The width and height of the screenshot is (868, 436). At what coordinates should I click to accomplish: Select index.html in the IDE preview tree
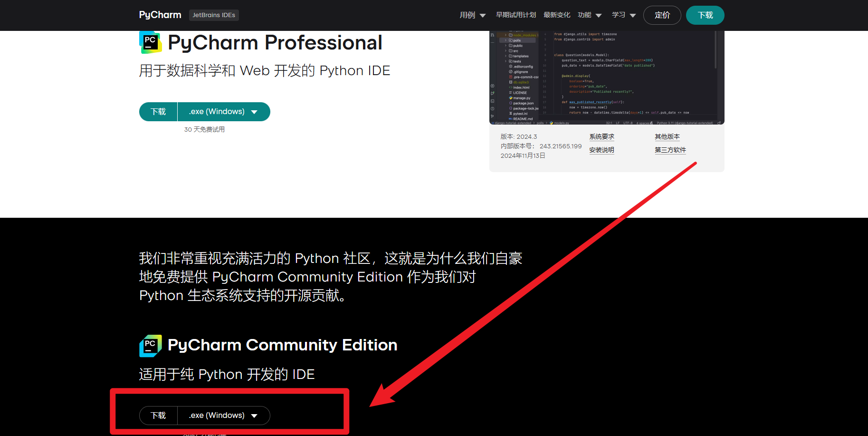coord(519,87)
